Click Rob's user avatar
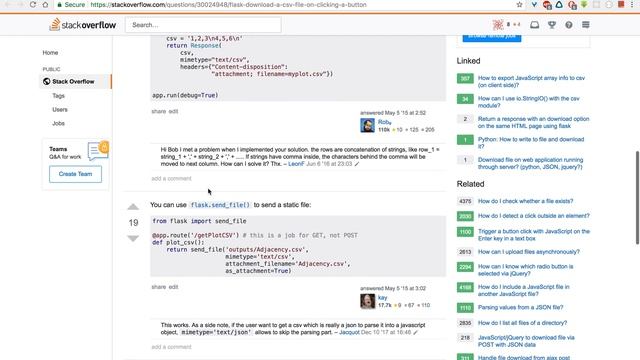The width and height of the screenshot is (640, 360). click(x=367, y=125)
